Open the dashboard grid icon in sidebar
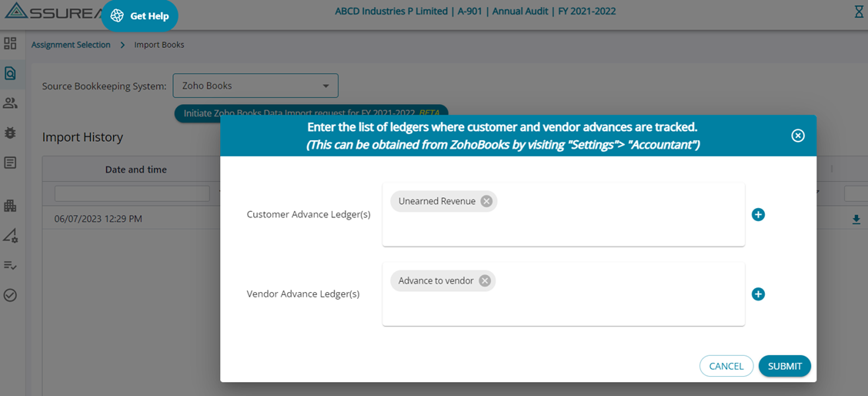This screenshot has height=396, width=868. (x=10, y=44)
